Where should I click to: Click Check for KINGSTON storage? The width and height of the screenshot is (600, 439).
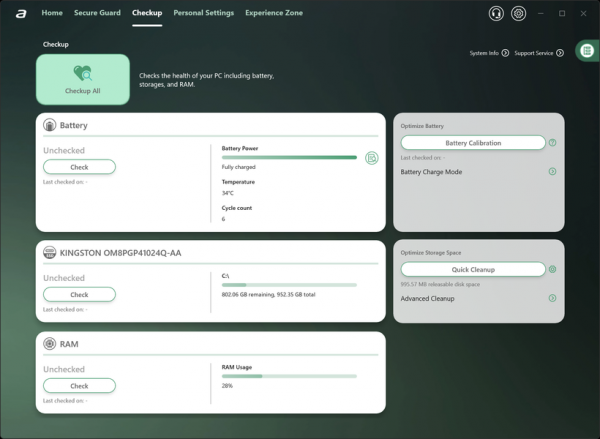coord(79,294)
